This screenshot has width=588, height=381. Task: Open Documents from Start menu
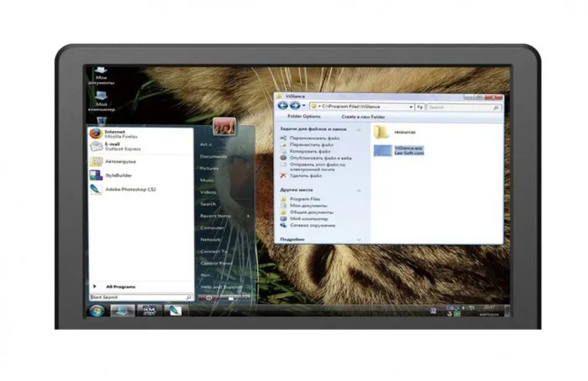tap(213, 156)
